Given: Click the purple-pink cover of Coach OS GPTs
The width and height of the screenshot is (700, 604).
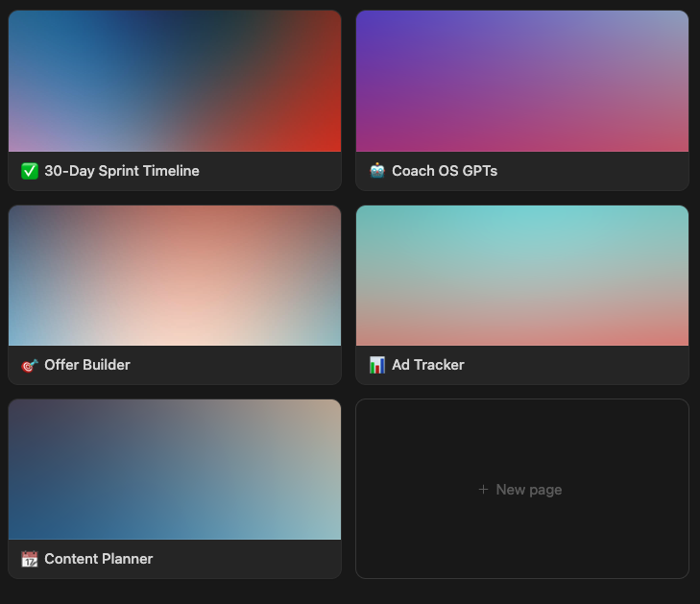Looking at the screenshot, I should tap(521, 82).
